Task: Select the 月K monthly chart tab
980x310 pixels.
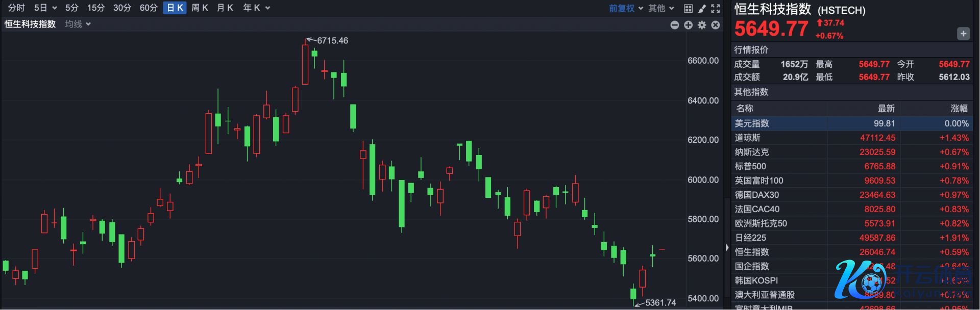Action: (x=225, y=8)
